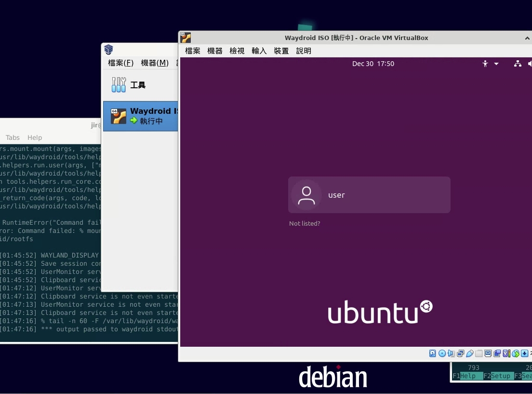532x394 pixels.
Task: Click the VM window title bar icon
Action: coord(186,37)
